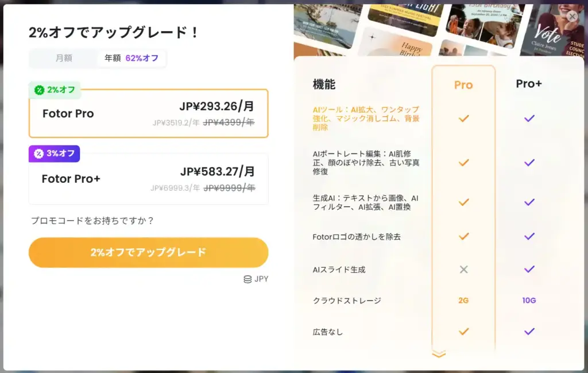The height and width of the screenshot is (373, 588).
Task: Click Pro+ checkmark for 生成AI row
Action: point(529,202)
